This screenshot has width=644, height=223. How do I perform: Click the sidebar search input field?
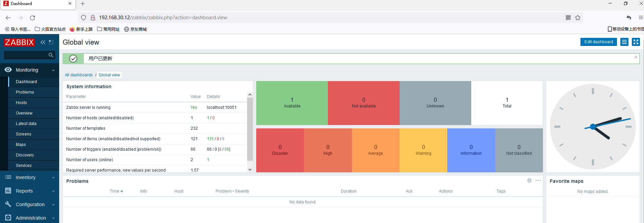point(26,55)
